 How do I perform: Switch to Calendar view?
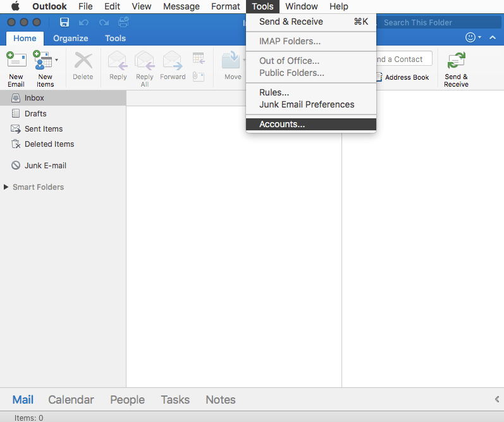pos(71,399)
